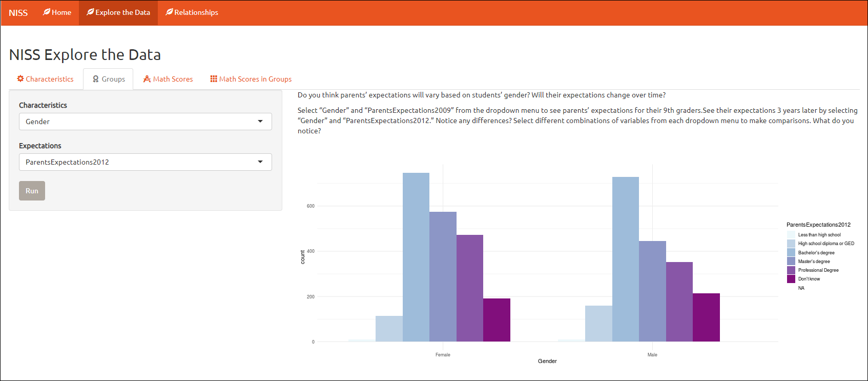Click the NISS brand link
This screenshot has width=868, height=381.
click(18, 13)
